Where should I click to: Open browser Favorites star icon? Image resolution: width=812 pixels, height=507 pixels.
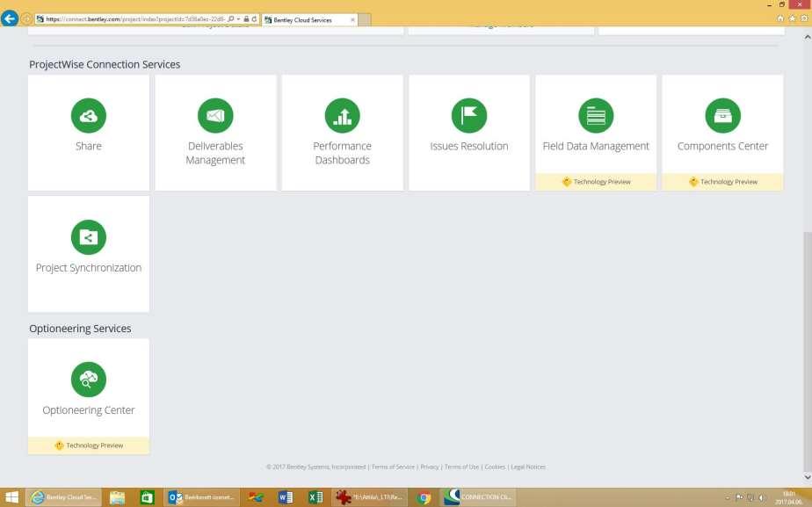pos(793,18)
